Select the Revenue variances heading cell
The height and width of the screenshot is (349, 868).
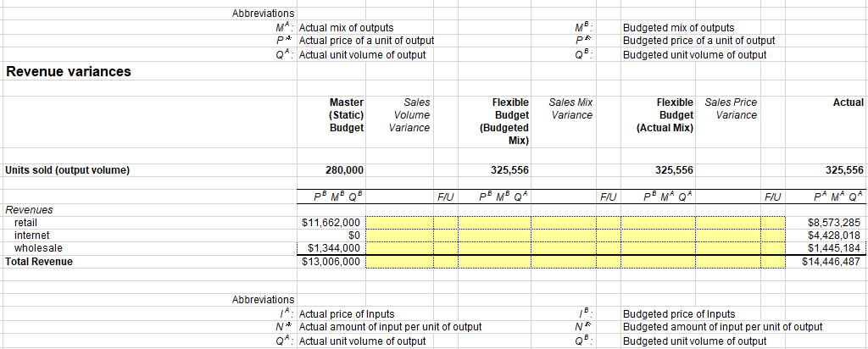[69, 71]
